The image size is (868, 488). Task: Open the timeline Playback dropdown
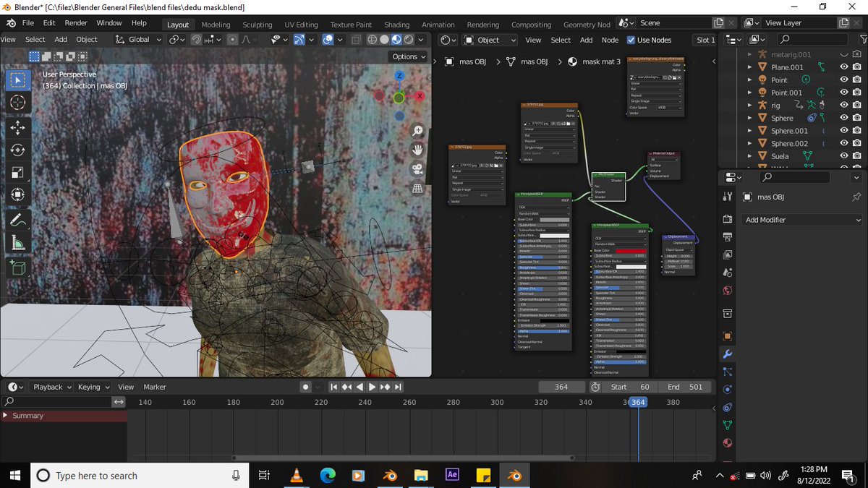pyautogui.click(x=53, y=387)
